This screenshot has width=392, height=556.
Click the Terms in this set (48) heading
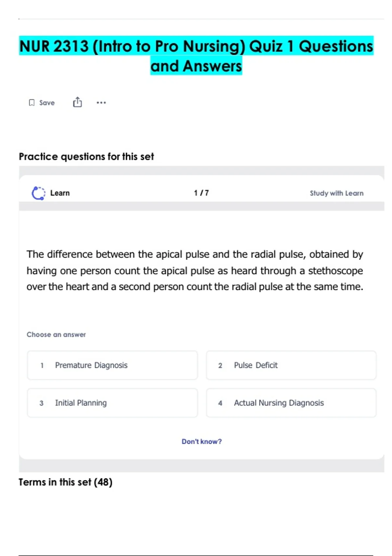(65, 482)
